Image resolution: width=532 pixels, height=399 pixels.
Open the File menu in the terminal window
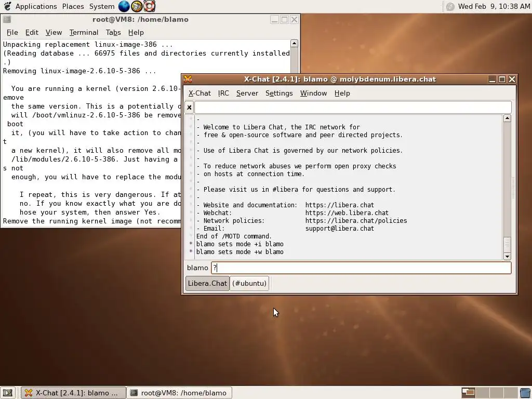[12, 33]
